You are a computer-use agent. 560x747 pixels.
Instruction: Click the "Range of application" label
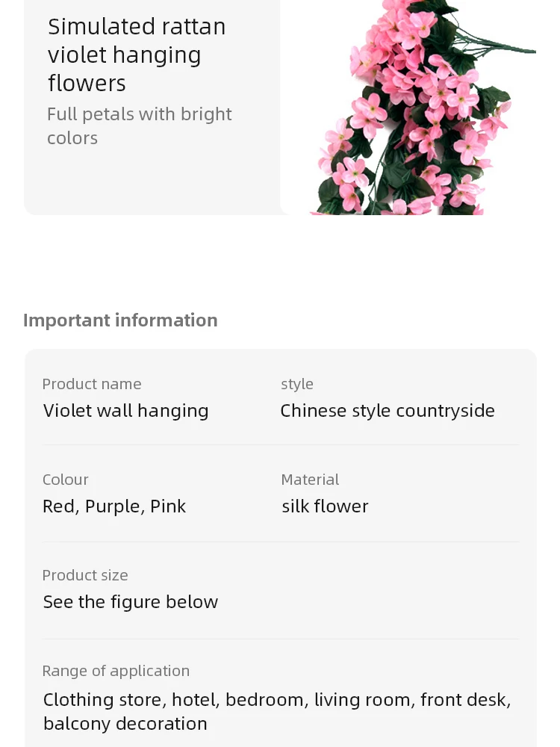pos(116,671)
